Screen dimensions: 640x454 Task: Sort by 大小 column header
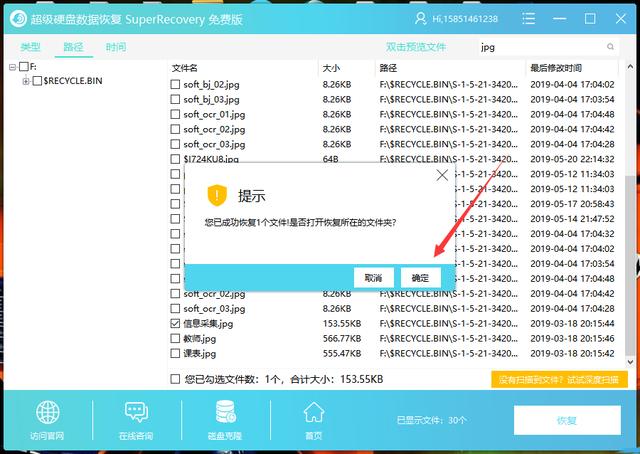331,68
